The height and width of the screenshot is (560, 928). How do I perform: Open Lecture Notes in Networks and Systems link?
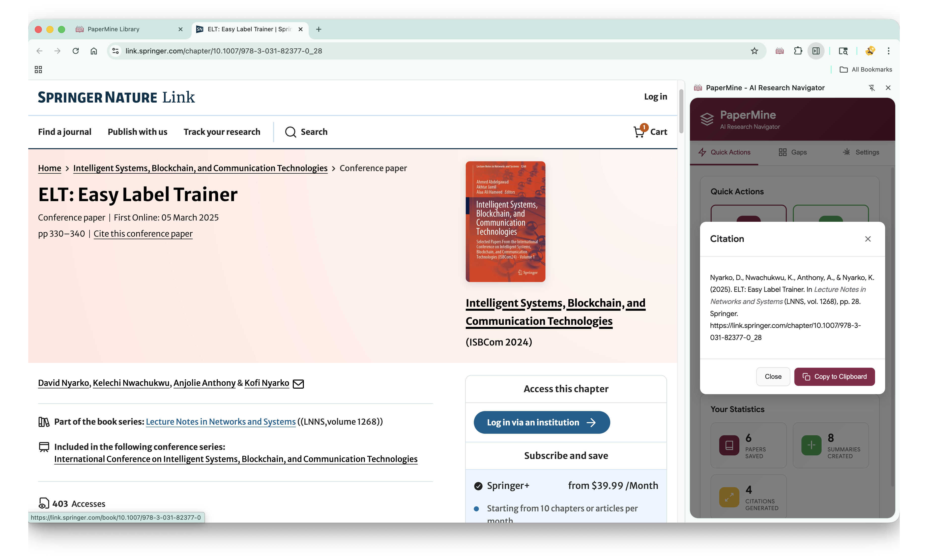tap(221, 421)
